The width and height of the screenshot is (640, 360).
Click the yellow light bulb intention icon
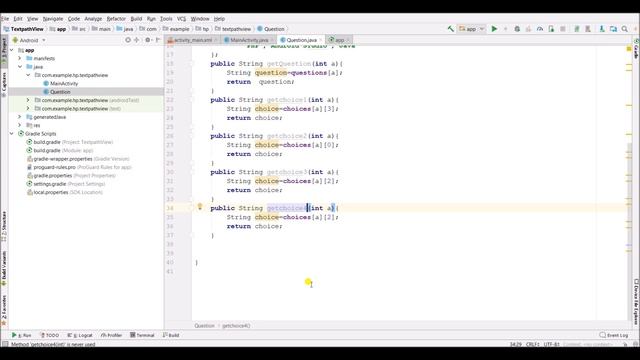pos(200,207)
